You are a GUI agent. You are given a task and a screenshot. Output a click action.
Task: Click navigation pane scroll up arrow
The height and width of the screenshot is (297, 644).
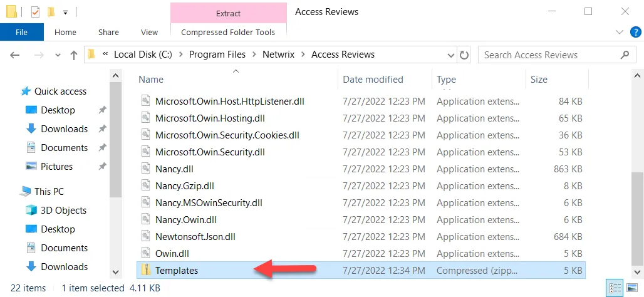coord(115,76)
